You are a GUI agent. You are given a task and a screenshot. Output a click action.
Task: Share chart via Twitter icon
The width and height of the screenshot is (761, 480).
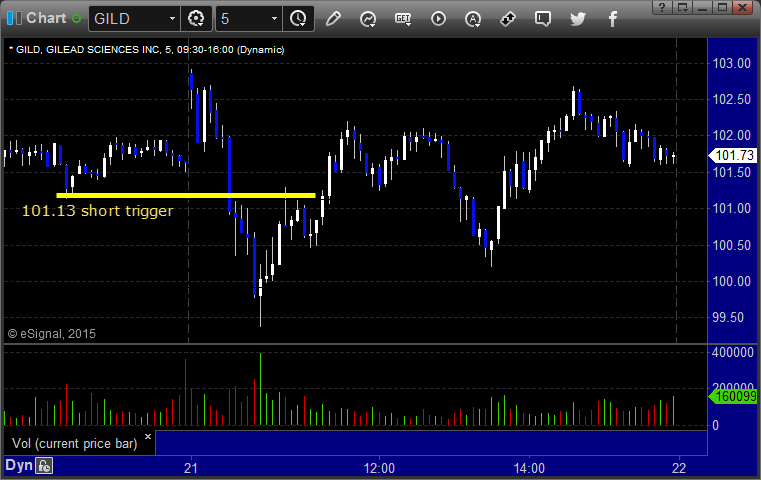coord(578,19)
